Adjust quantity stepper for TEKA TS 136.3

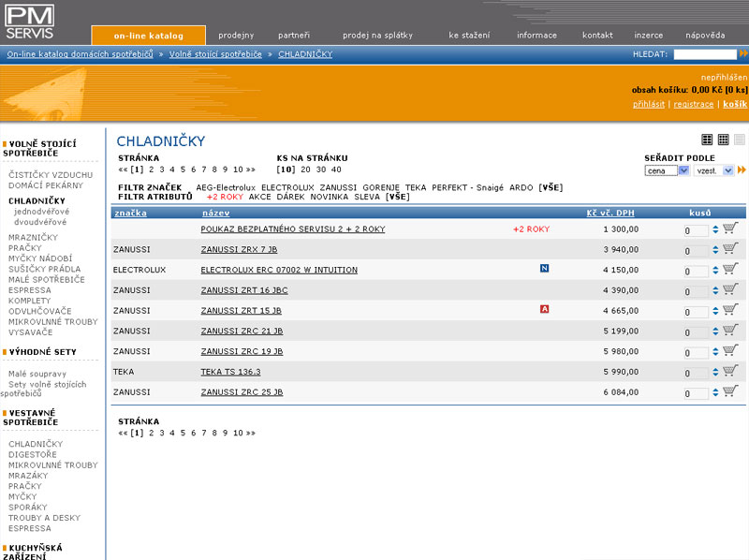[715, 372]
